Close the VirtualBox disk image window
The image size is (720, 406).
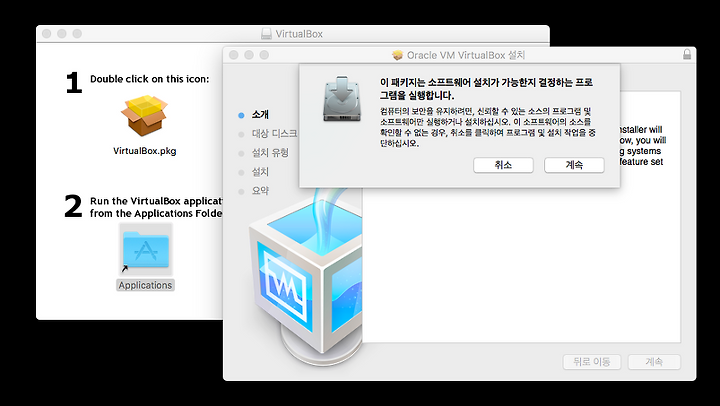(46, 34)
